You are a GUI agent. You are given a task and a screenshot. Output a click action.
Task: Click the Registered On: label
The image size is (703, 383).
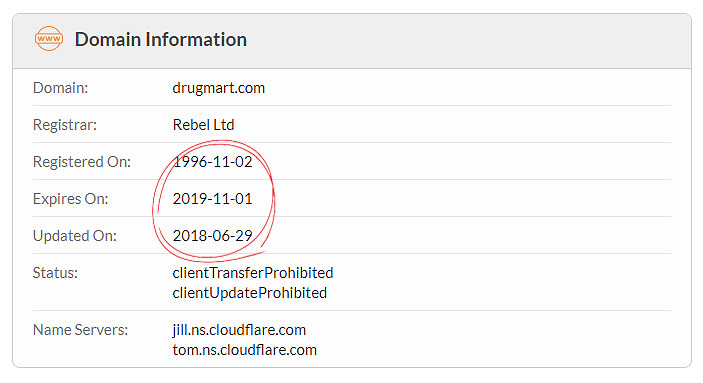click(82, 162)
